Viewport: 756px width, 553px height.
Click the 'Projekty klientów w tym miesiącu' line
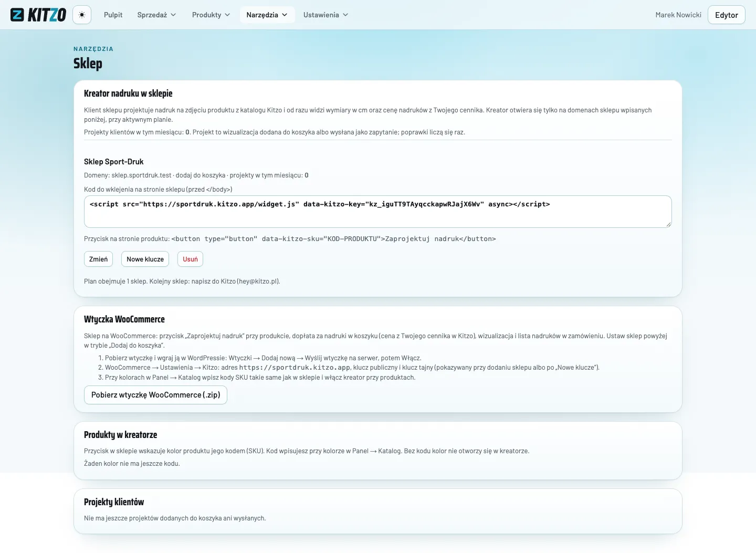pos(275,132)
